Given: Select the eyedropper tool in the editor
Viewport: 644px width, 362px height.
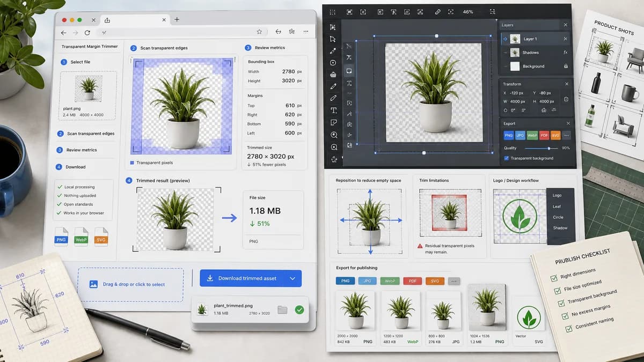Looking at the screenshot, I should click(333, 51).
